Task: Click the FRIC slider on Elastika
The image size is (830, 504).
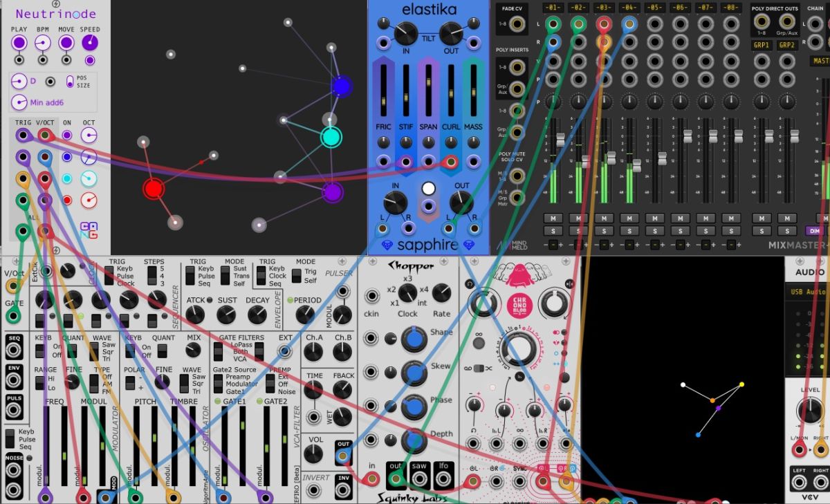Action: tap(383, 91)
